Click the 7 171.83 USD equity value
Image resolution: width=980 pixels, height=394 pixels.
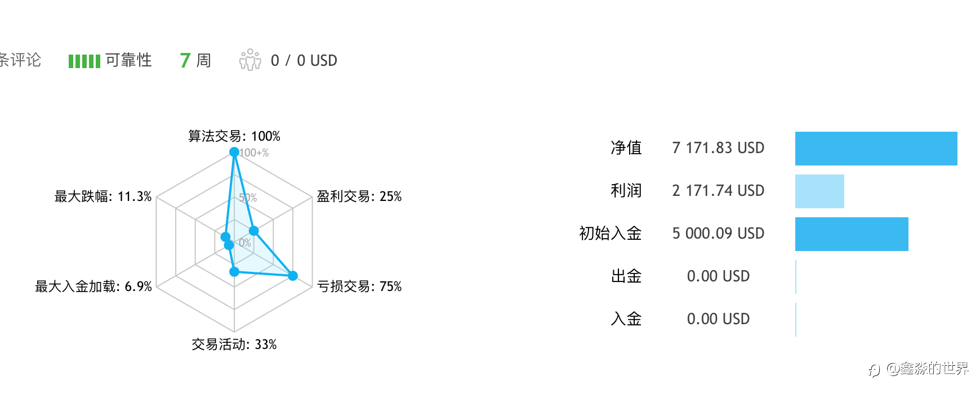point(718,148)
